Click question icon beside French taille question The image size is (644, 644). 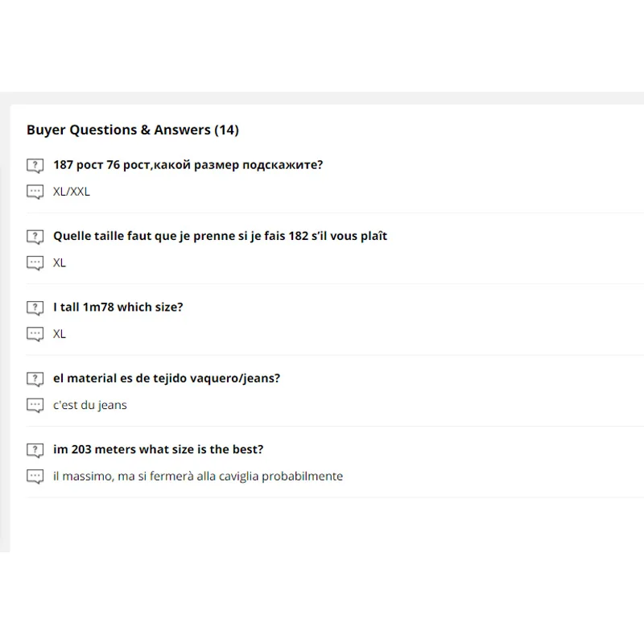(x=35, y=237)
